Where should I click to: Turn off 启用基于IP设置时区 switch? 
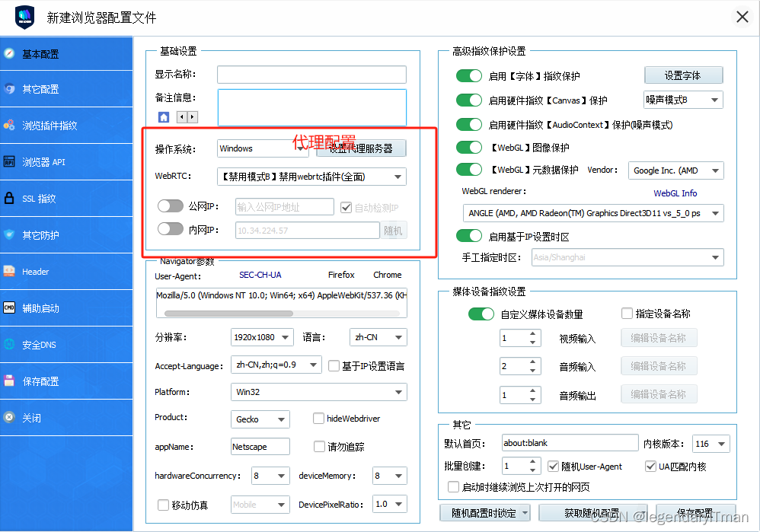pos(468,236)
